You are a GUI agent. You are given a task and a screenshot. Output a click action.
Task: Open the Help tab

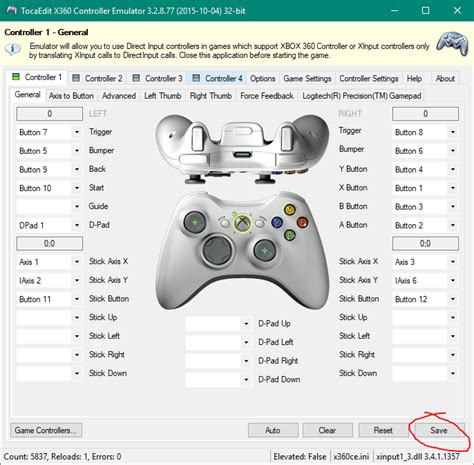414,79
